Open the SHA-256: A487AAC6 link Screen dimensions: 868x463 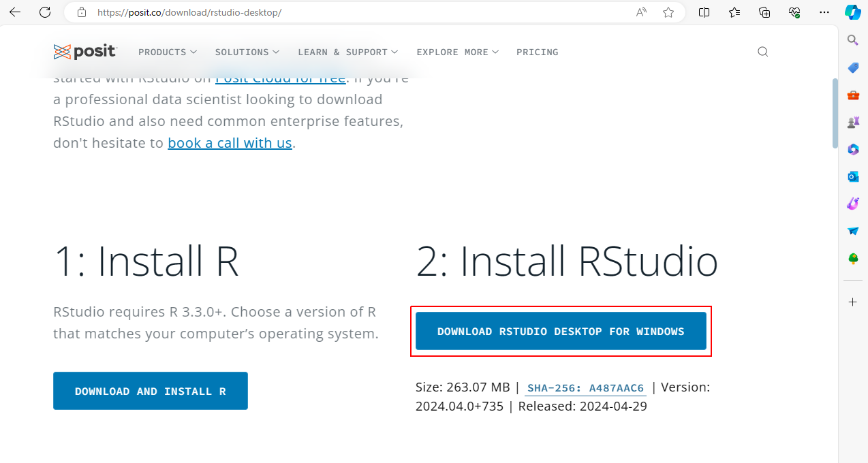(585, 388)
